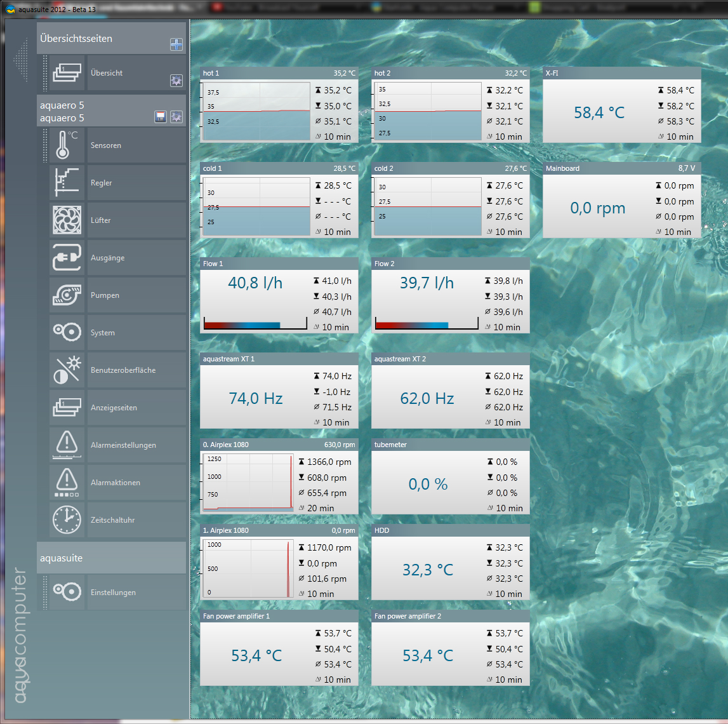Click the Flow 1 red-blue gauge bar

[x=255, y=325]
